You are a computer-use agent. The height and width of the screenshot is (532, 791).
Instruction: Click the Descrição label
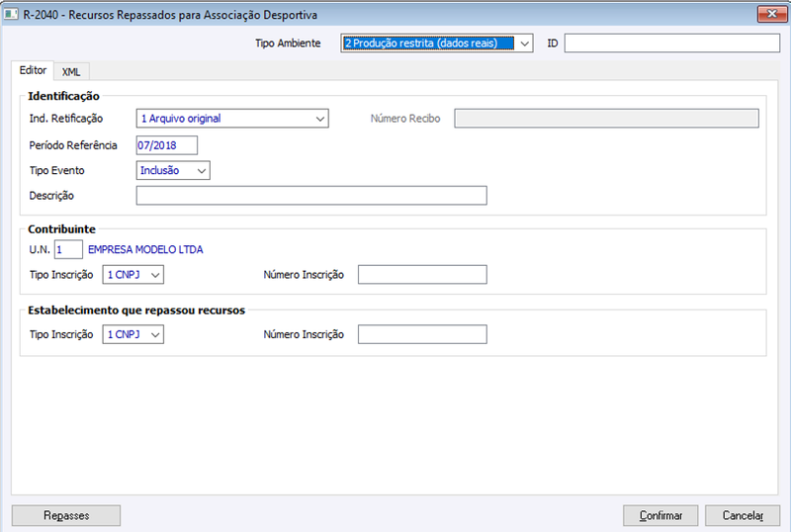[x=51, y=196]
